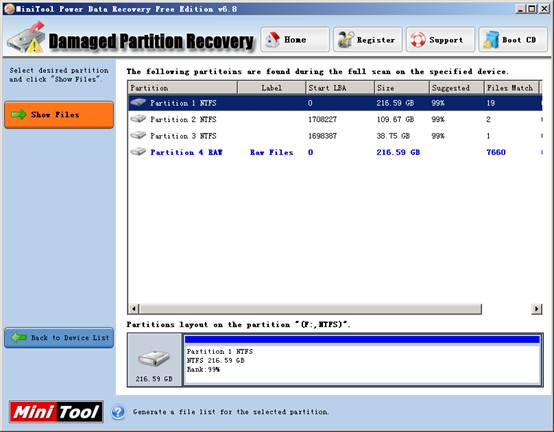The width and height of the screenshot is (554, 432).
Task: Click the blue question mark help icon
Action: tap(118, 412)
